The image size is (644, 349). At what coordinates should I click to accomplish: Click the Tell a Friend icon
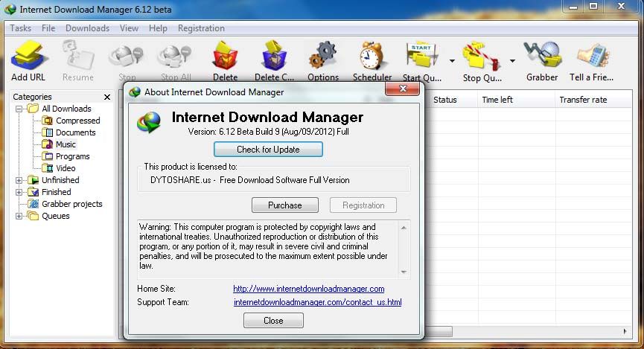(592, 56)
